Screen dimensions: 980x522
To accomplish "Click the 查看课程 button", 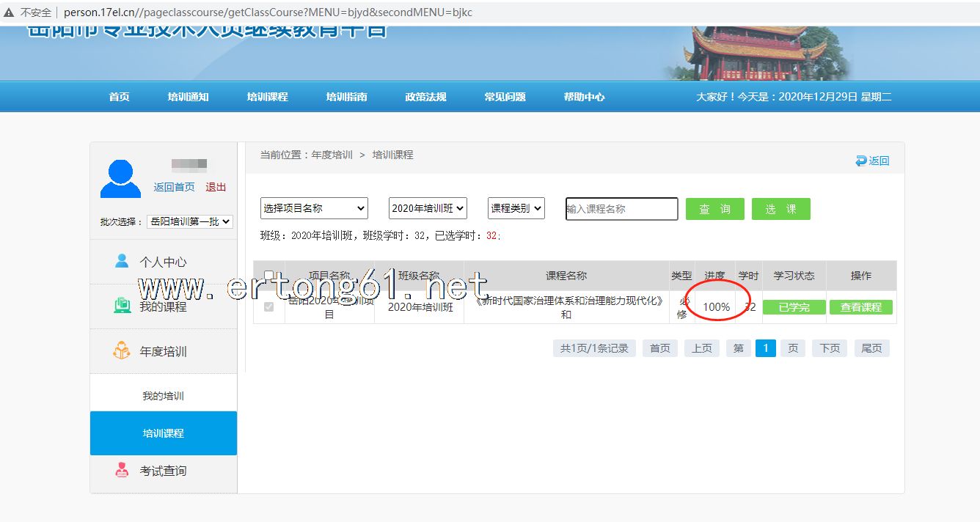I will (x=860, y=307).
